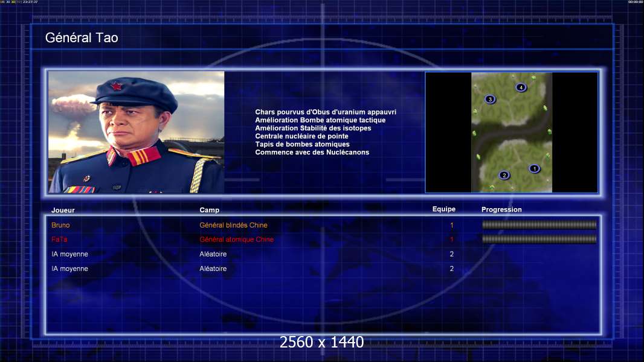Image resolution: width=644 pixels, height=362 pixels.
Task: Click player name 'FaTa'
Action: (x=59, y=240)
